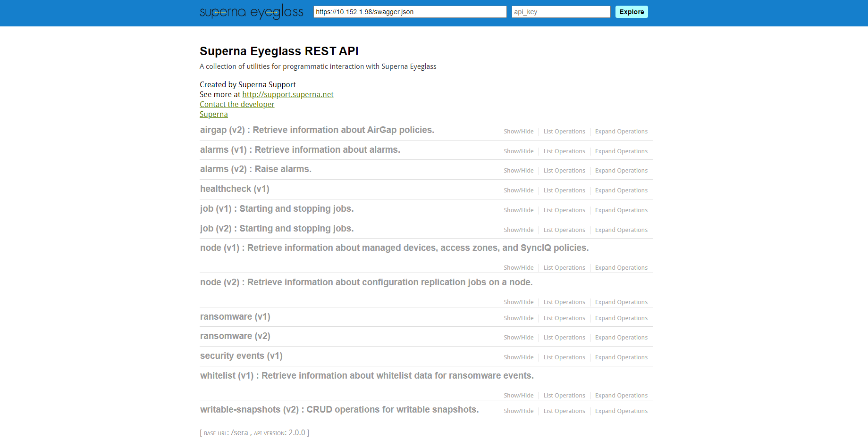This screenshot has height=447, width=868.
Task: Click the Superna Eyeglass logo
Action: coord(251,12)
